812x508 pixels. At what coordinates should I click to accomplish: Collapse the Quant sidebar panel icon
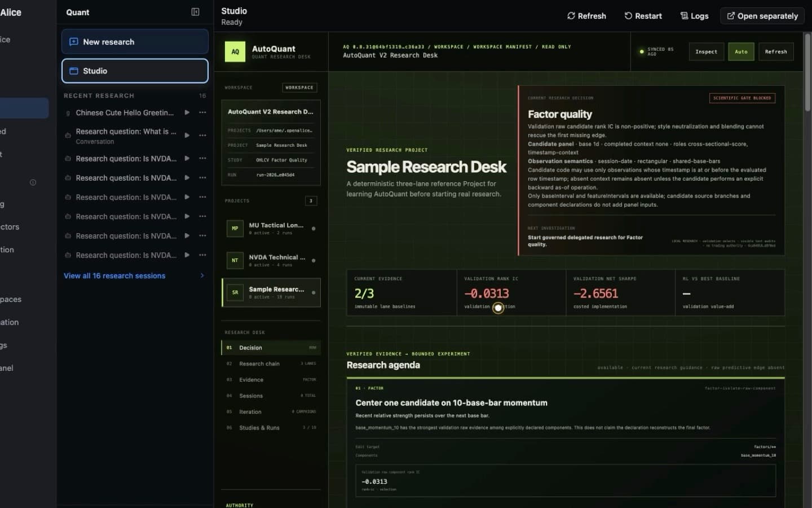point(195,12)
